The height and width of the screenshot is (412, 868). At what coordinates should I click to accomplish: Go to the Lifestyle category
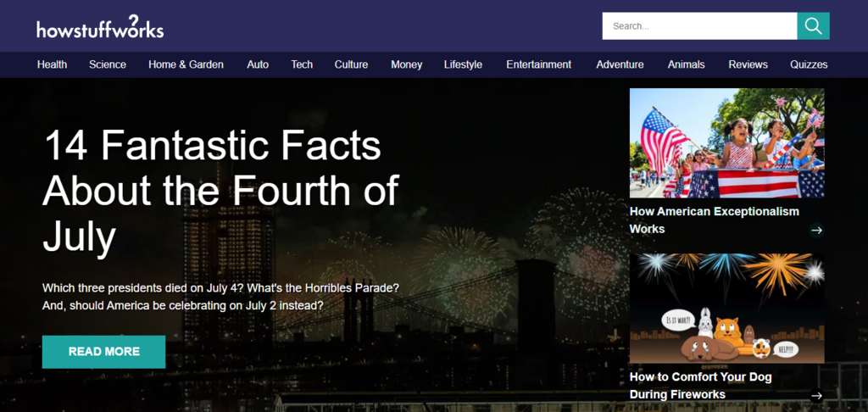click(463, 64)
